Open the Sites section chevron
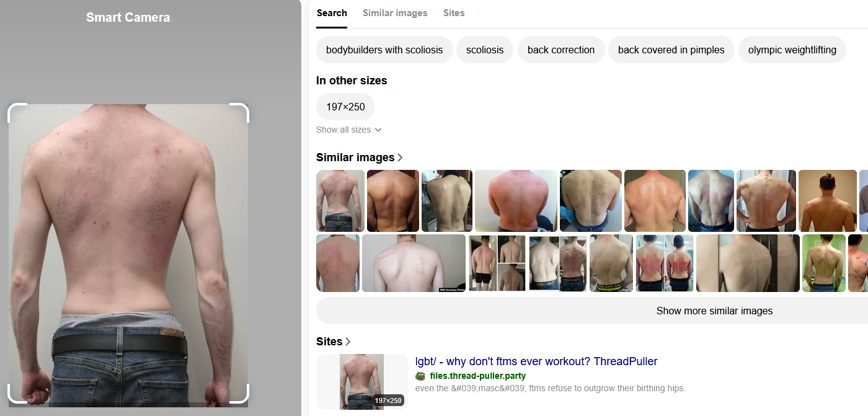Image resolution: width=868 pixels, height=416 pixels. point(348,342)
